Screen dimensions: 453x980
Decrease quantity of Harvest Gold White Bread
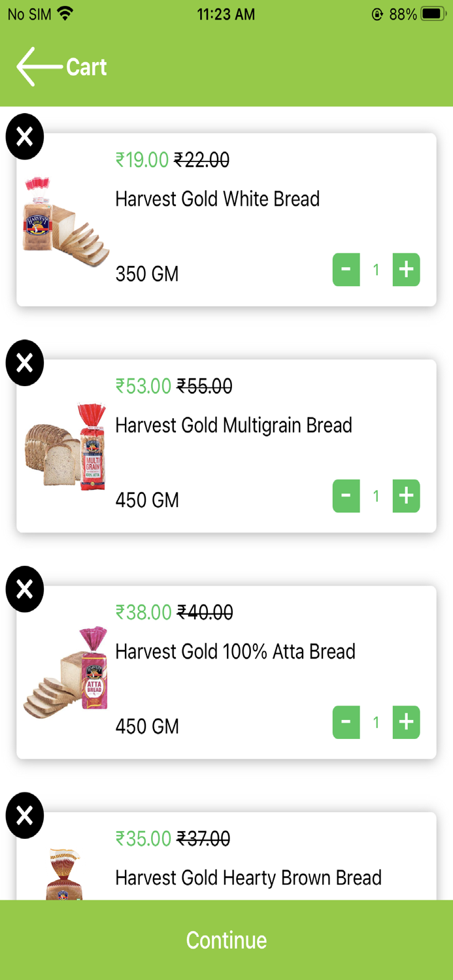(x=346, y=270)
